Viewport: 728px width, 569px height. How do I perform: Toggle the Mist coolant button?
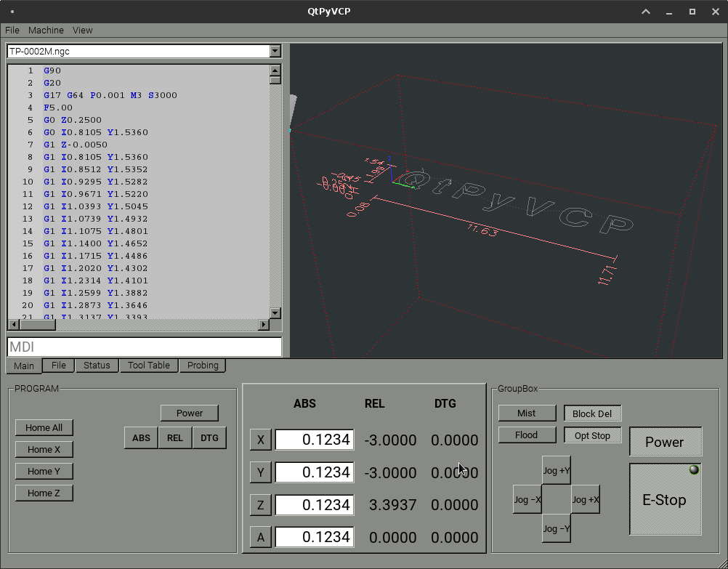527,413
